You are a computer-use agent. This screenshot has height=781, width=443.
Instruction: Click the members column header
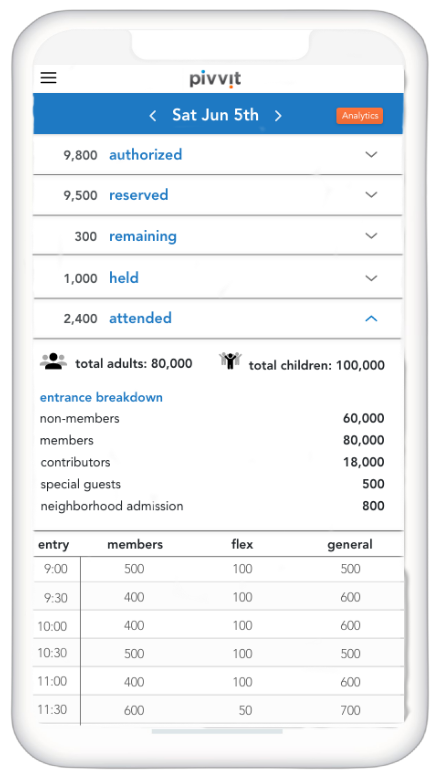click(135, 544)
